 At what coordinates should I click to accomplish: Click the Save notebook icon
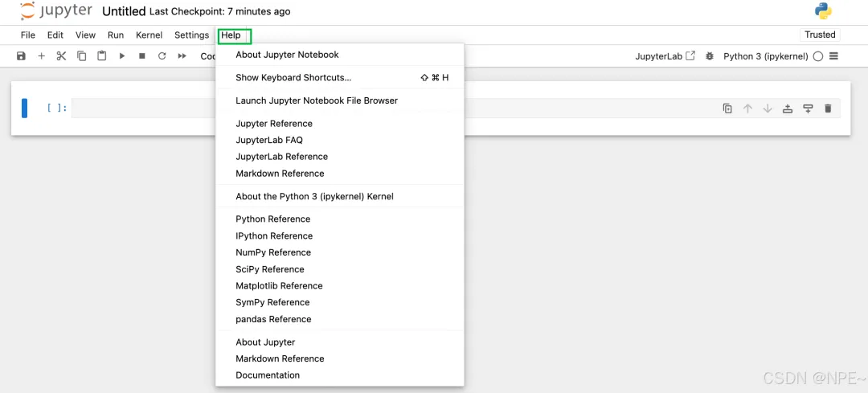[21, 56]
